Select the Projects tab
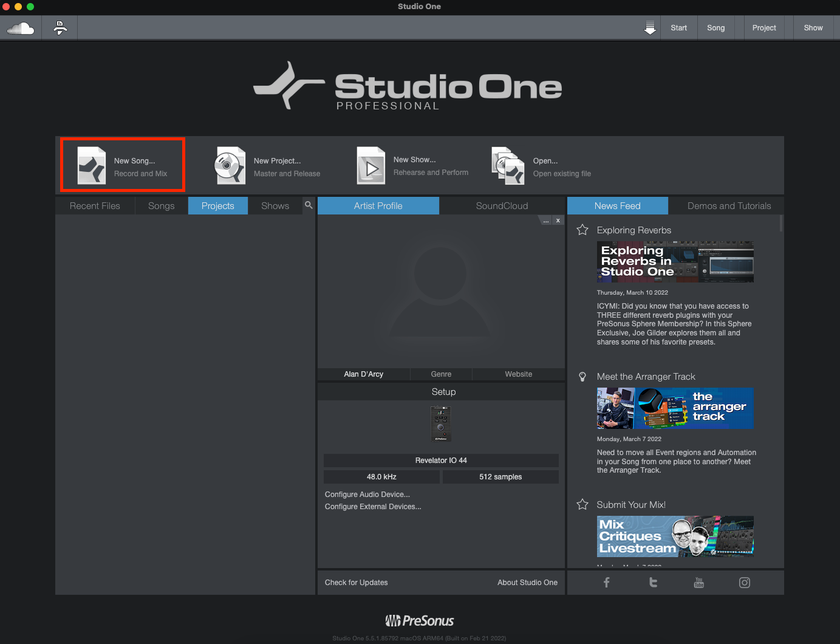 point(218,206)
